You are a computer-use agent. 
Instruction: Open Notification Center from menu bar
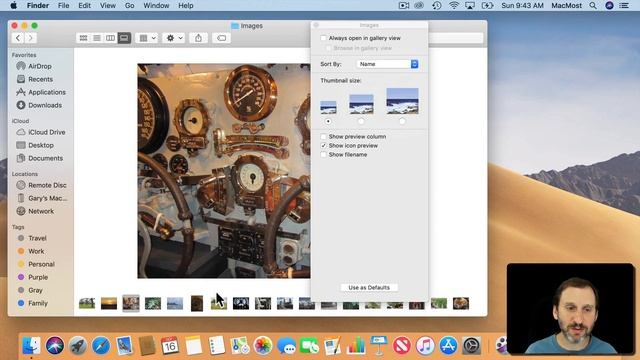(624, 6)
